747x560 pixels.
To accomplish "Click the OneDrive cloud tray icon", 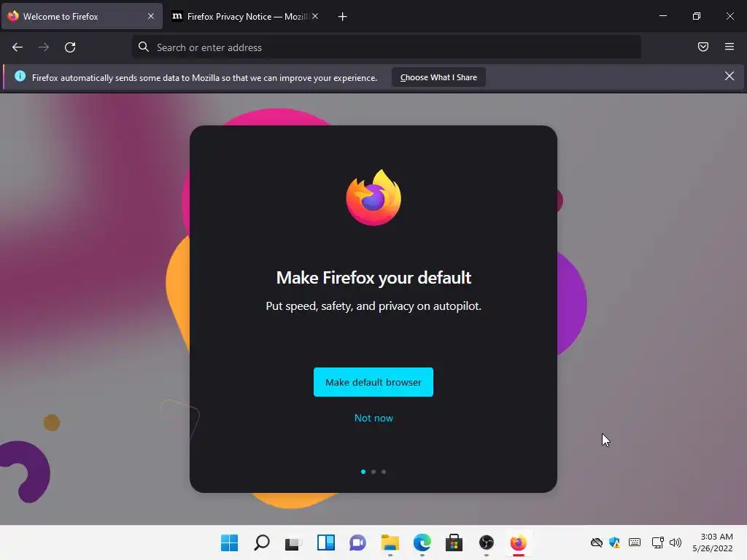I will (597, 542).
